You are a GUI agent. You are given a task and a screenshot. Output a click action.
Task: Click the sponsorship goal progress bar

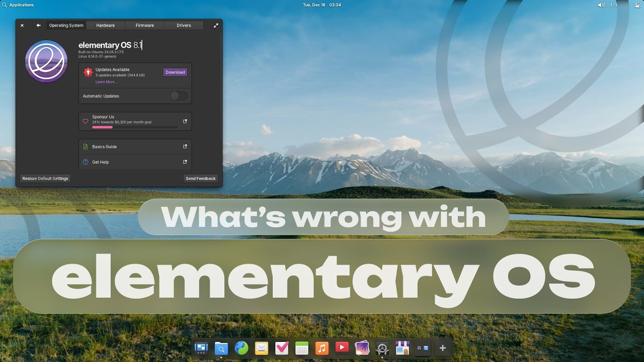(135, 127)
